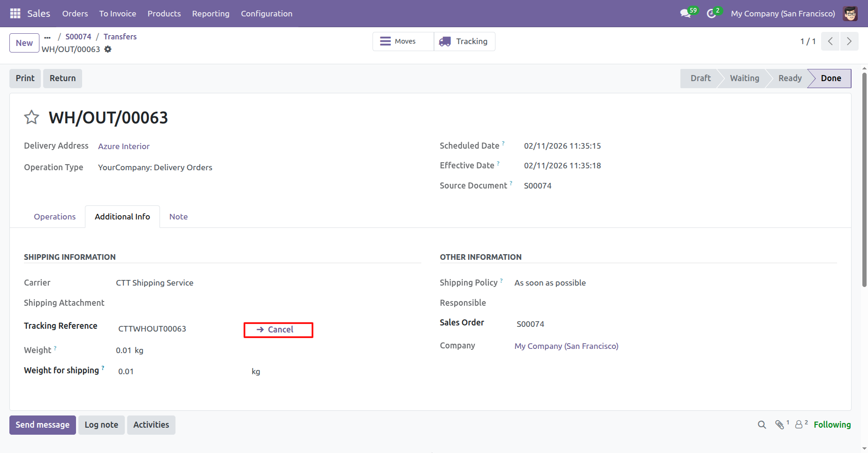Open the Configuration menu

[266, 14]
